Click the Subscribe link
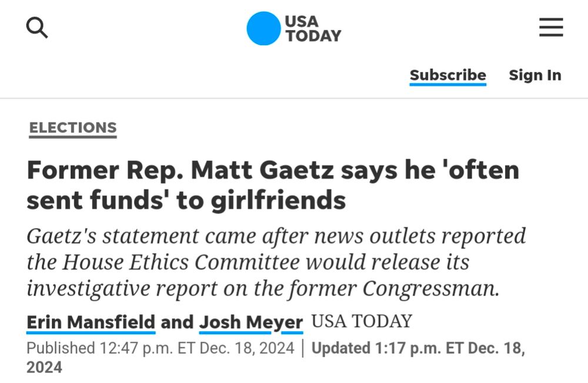 pyautogui.click(x=448, y=75)
